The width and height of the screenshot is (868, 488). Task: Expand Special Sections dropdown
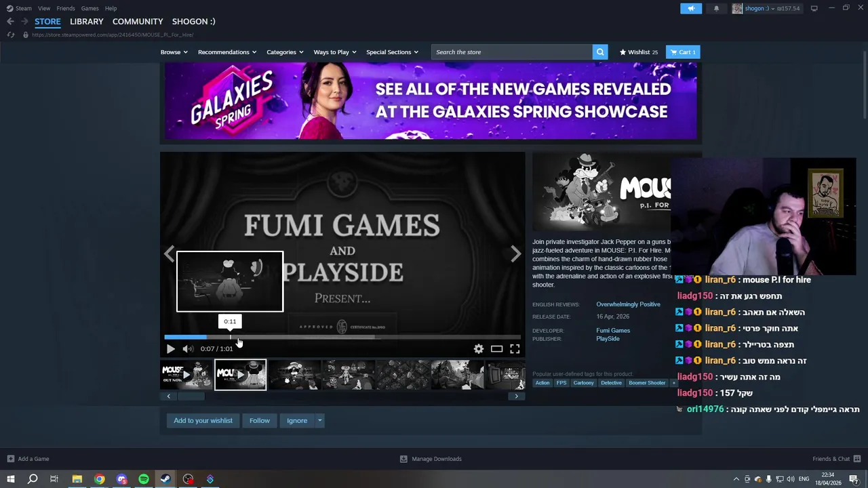point(392,52)
